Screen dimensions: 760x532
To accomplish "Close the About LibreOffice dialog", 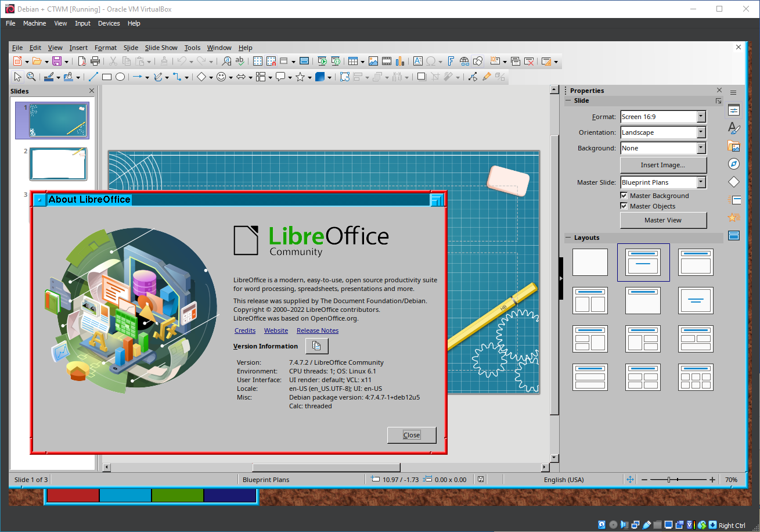I will [411, 435].
